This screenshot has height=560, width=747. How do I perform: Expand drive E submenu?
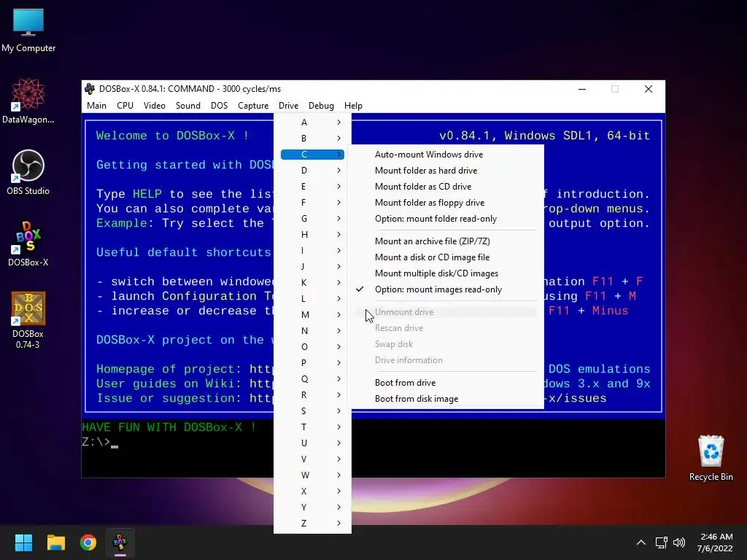[312, 186]
